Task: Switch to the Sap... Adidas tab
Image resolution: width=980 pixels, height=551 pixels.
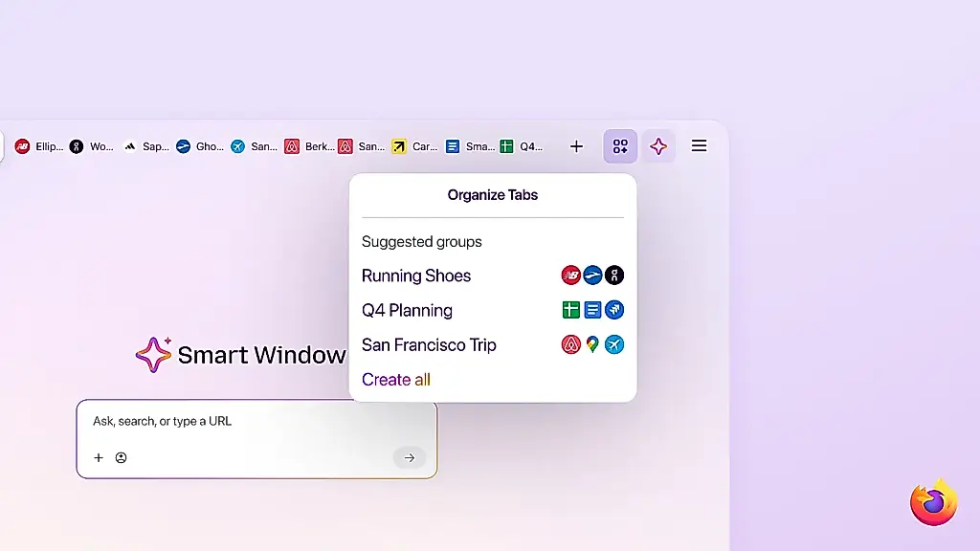Action: [x=145, y=146]
